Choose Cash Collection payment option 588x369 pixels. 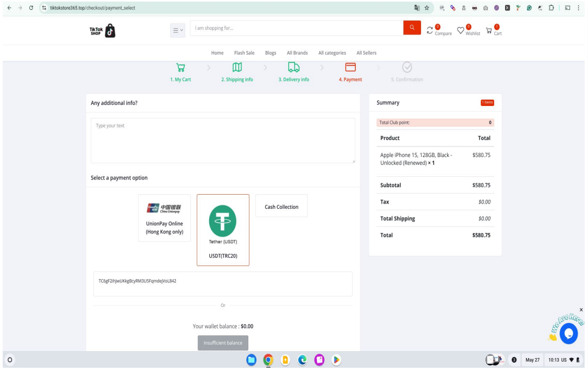(281, 206)
